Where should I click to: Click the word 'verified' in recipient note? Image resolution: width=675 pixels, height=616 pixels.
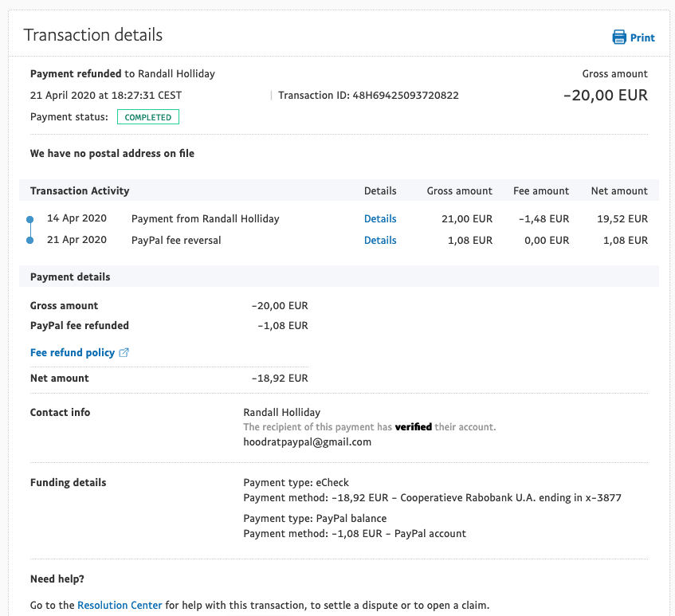pos(414,427)
